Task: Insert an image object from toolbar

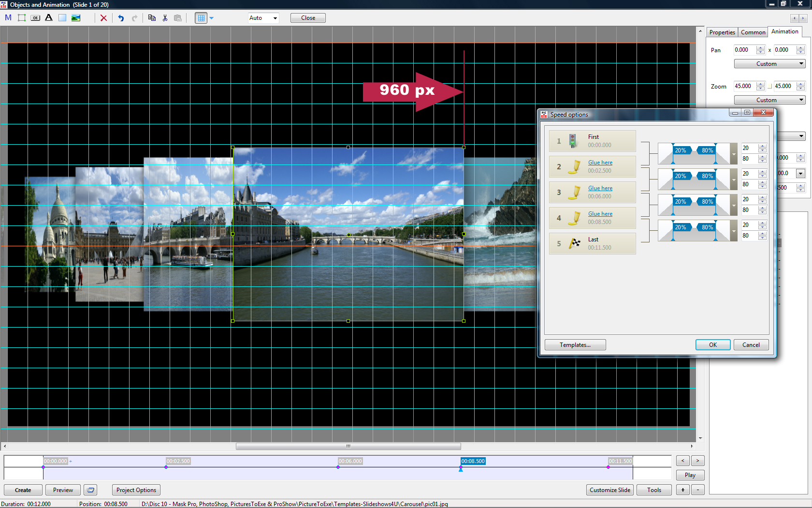Action: click(x=76, y=18)
